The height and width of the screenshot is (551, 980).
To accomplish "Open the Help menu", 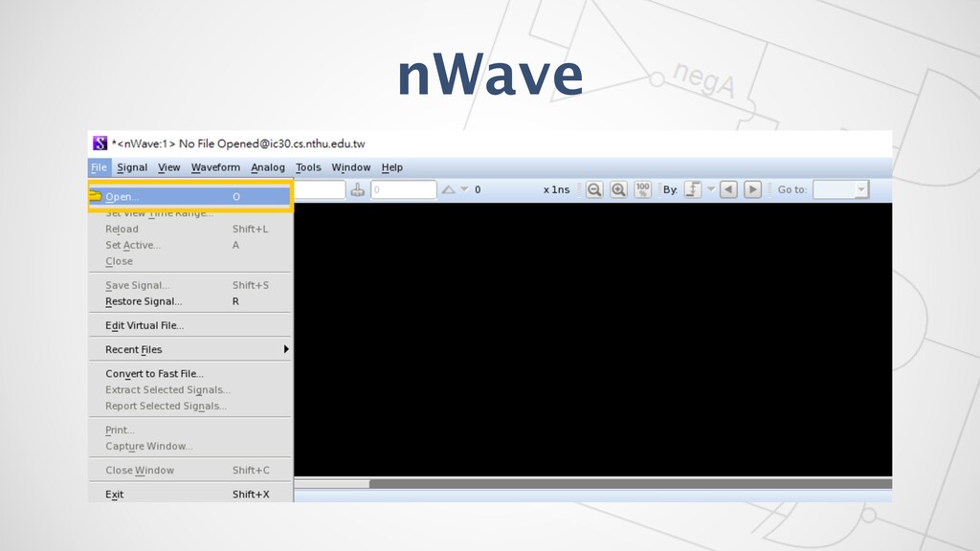I will point(391,167).
